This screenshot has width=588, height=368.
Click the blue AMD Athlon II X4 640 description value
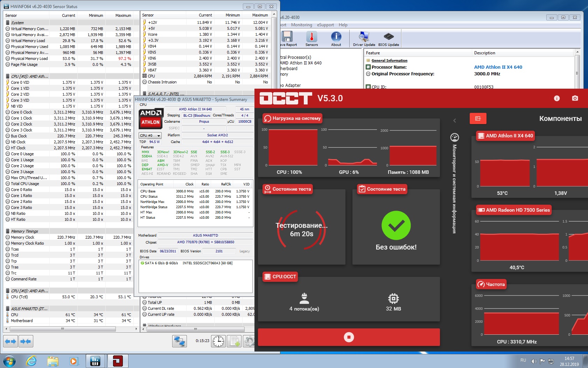(x=498, y=67)
